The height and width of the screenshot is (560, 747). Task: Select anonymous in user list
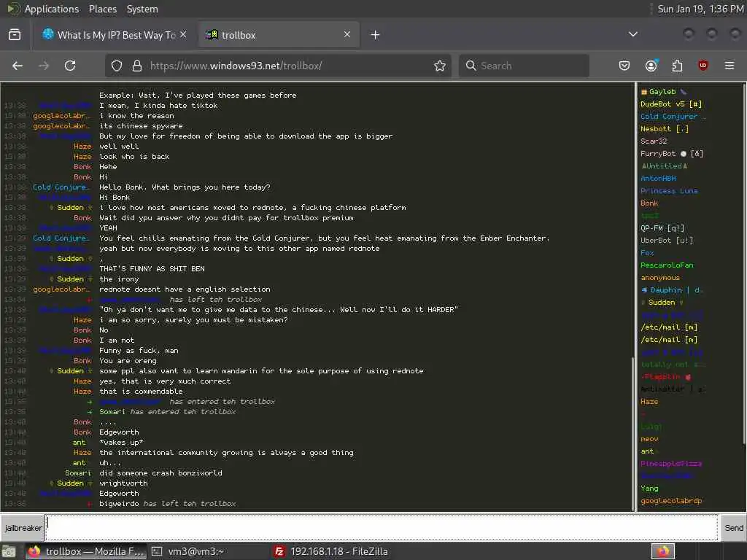659,277
